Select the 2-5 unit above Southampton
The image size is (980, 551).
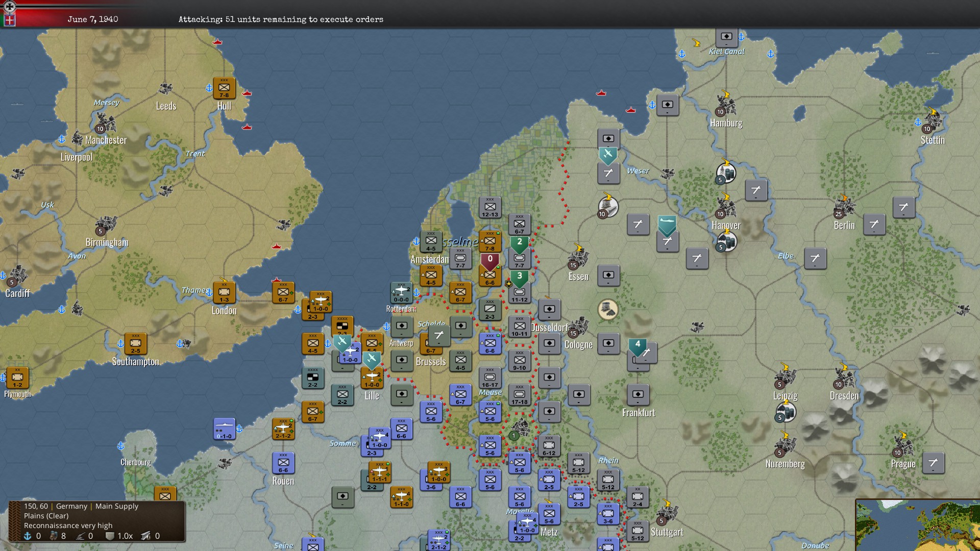(x=135, y=344)
